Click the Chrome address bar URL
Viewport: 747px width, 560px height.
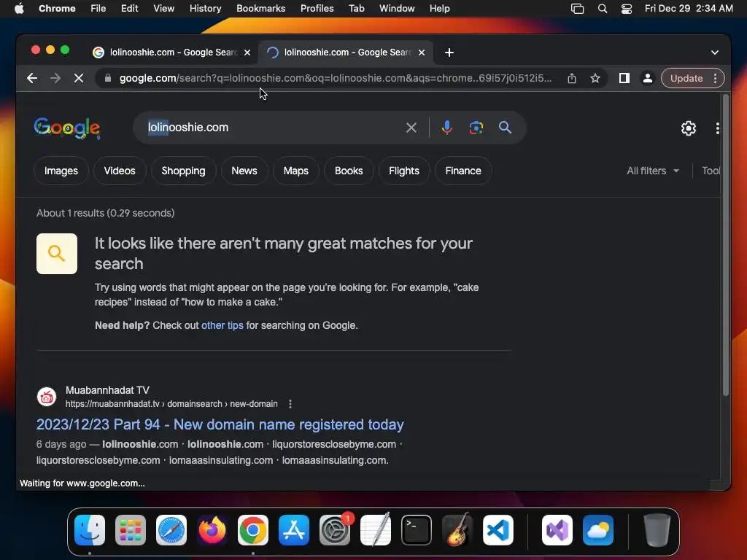point(336,78)
